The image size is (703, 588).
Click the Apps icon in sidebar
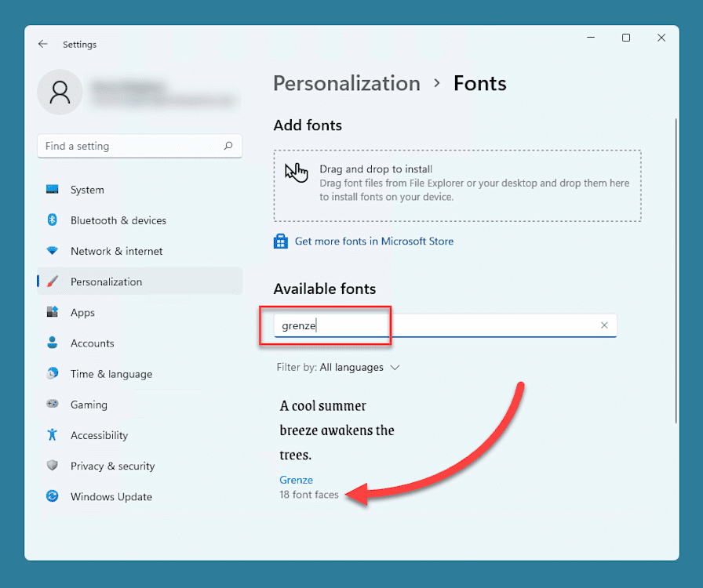tap(53, 312)
